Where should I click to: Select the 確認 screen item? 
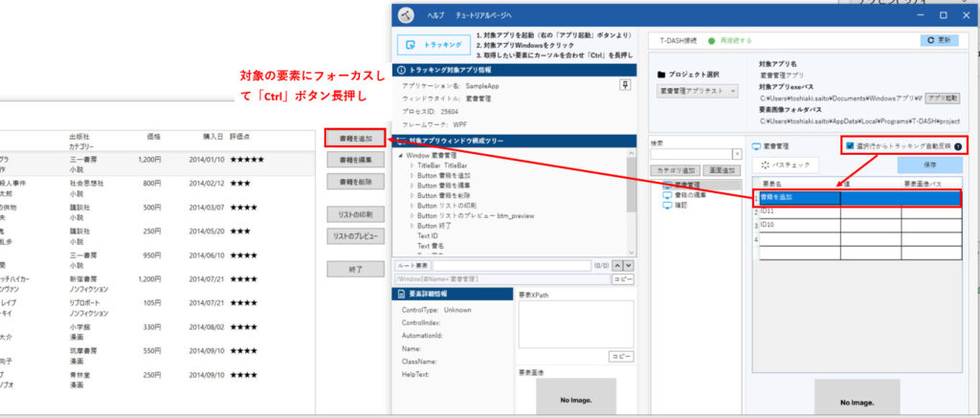pos(680,205)
